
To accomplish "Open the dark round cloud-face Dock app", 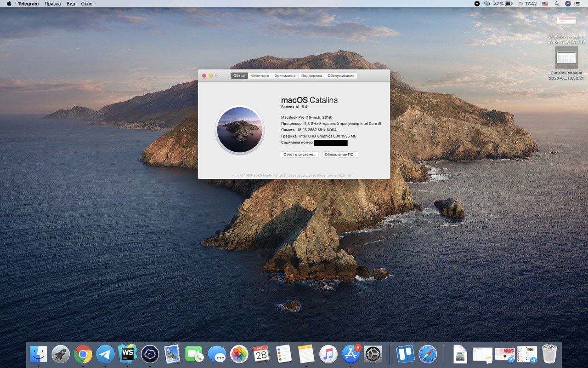I will [150, 354].
